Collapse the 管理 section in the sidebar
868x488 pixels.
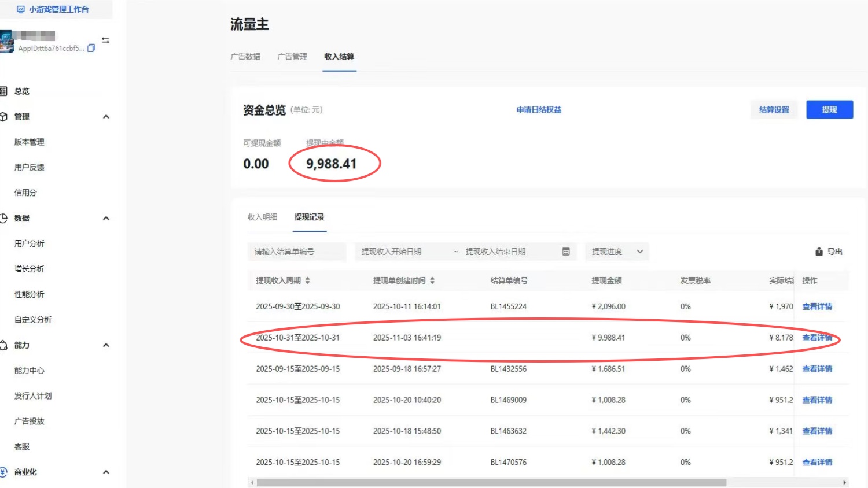[x=106, y=116]
